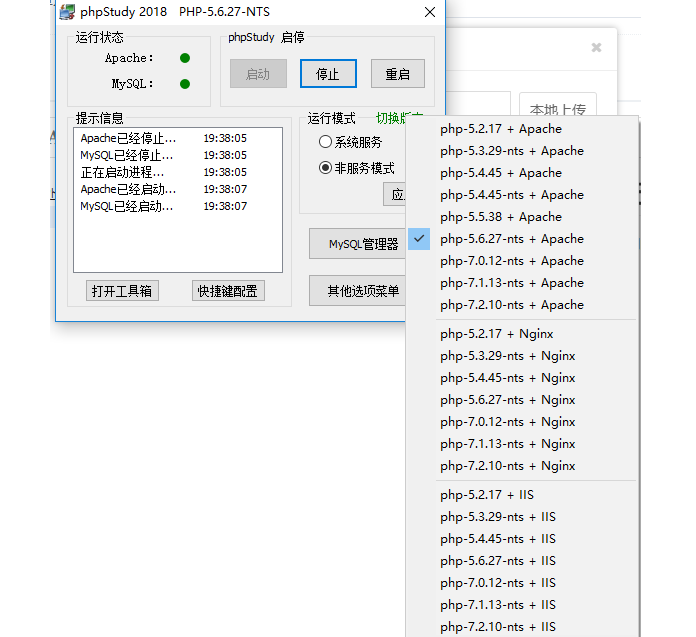Click log line 'Apache已经停止…'
The width and height of the screenshot is (696, 637).
point(163,138)
